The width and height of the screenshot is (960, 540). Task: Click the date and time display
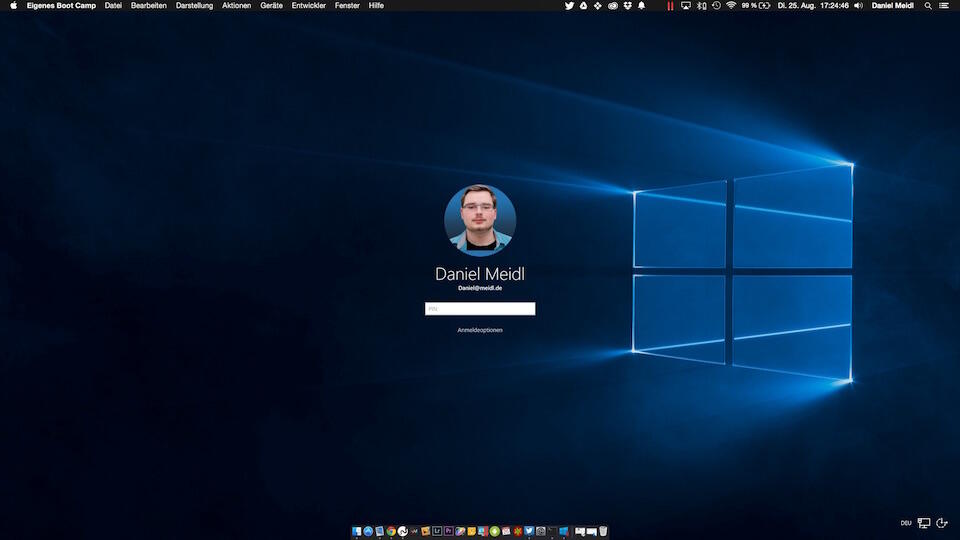coord(813,6)
